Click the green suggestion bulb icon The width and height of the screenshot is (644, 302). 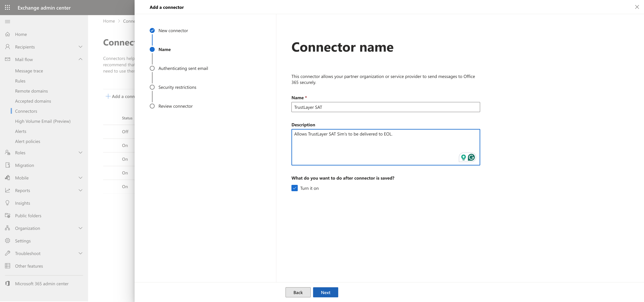pyautogui.click(x=463, y=157)
